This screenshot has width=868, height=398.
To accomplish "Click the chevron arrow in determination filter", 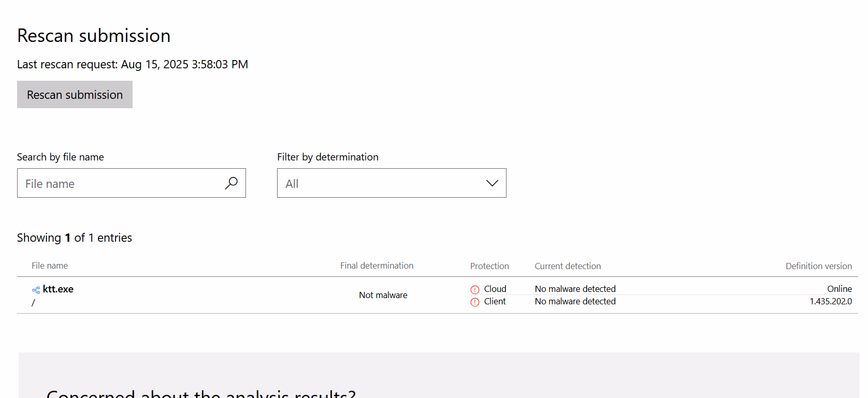I will 492,183.
